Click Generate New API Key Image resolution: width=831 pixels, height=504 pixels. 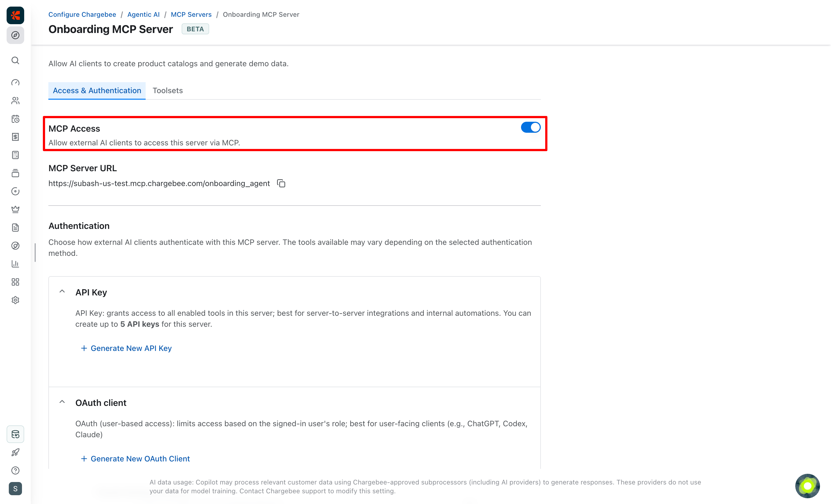tap(126, 348)
